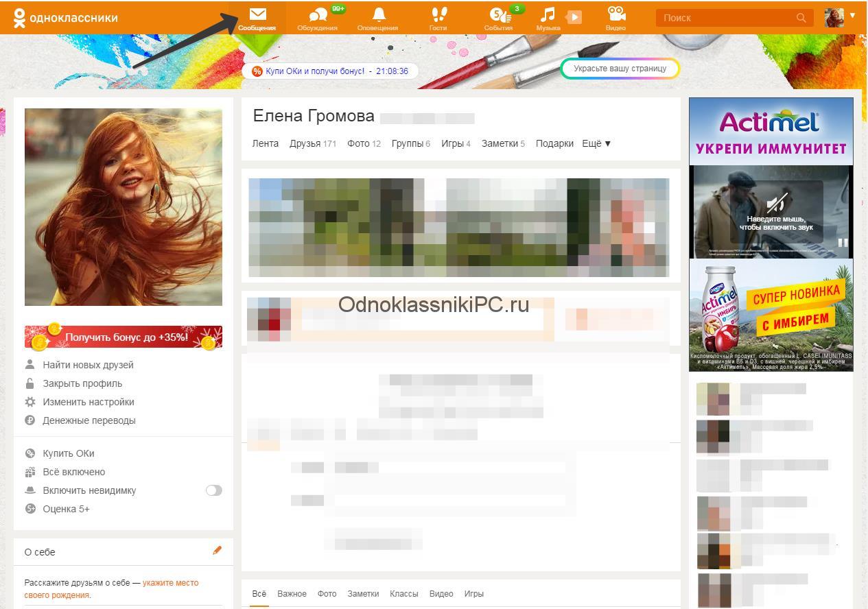
Task: Click the Изменить настройки link
Action: tap(89, 402)
